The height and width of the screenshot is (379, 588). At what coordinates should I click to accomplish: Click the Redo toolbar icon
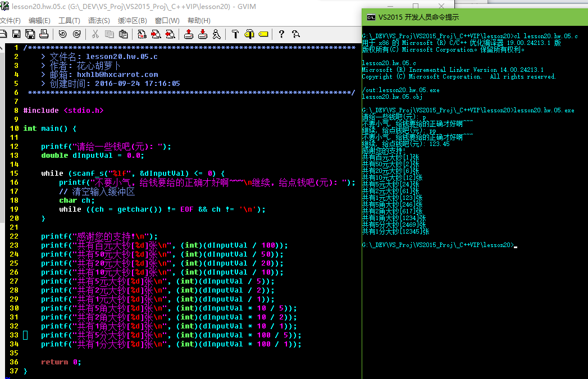tap(76, 34)
